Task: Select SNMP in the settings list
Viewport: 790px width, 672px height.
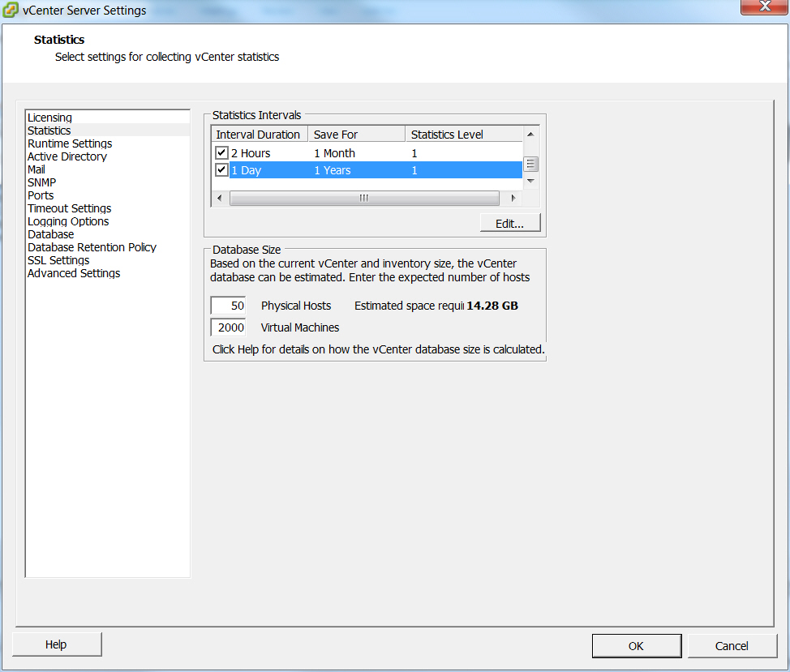Action: point(42,182)
